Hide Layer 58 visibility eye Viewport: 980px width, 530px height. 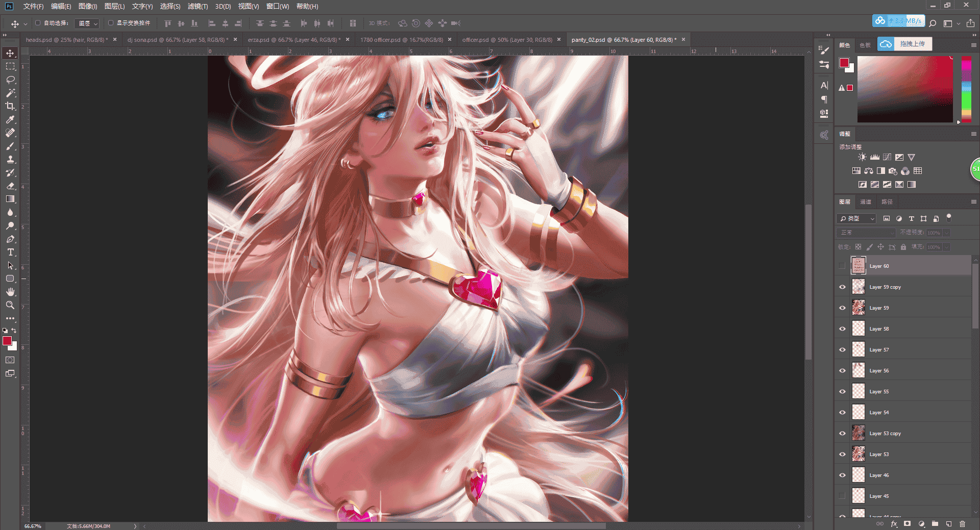[842, 329]
